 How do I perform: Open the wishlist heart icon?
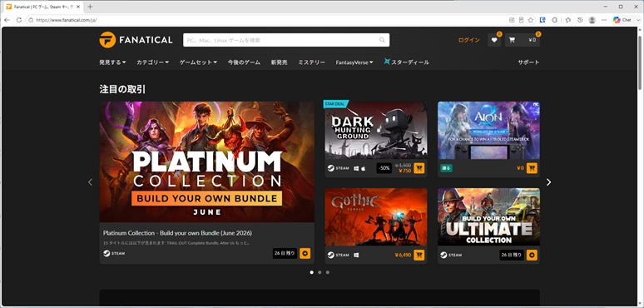pos(494,40)
